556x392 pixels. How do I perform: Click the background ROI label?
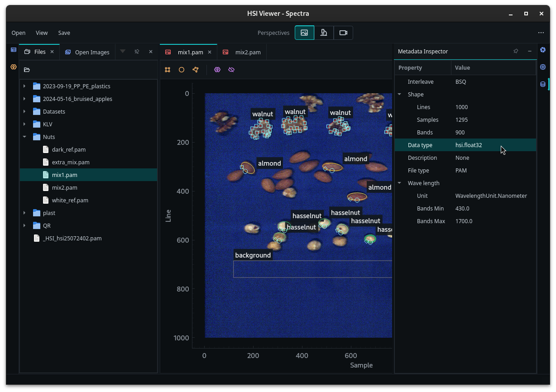click(x=253, y=255)
